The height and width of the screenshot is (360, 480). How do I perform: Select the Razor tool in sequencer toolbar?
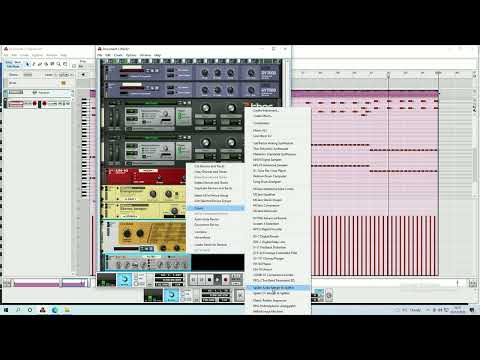pyautogui.click(x=46, y=64)
